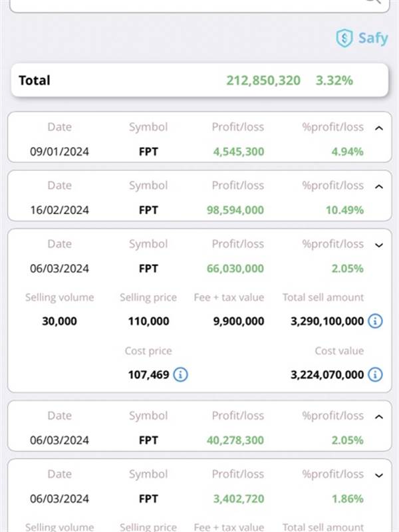Click the search magnifier icon at top
Viewport: 399px width, 532px height.
point(374,2)
